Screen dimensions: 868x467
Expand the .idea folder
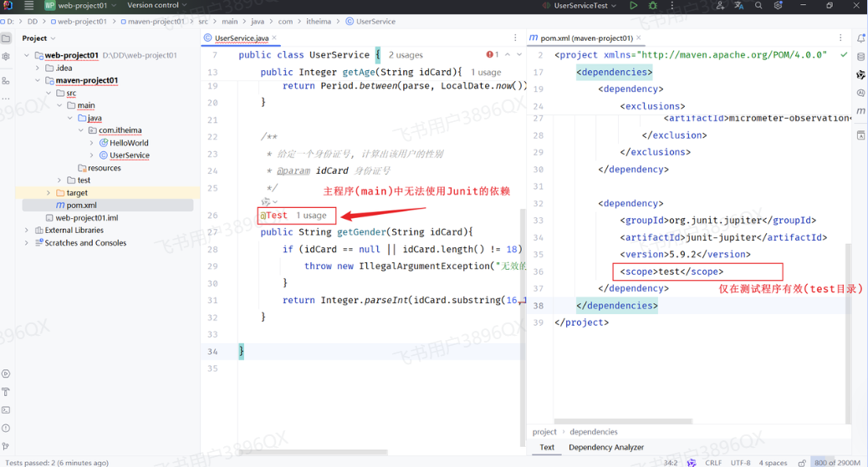point(38,68)
